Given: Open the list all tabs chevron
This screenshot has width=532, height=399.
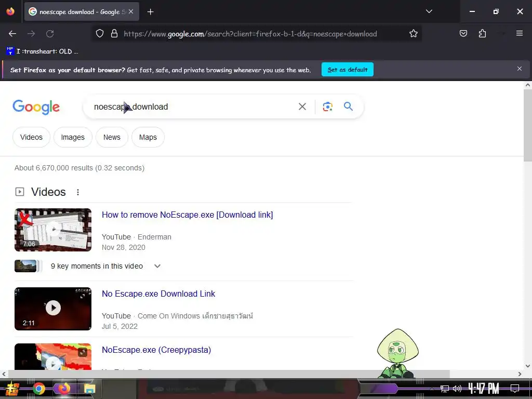Looking at the screenshot, I should [x=429, y=11].
